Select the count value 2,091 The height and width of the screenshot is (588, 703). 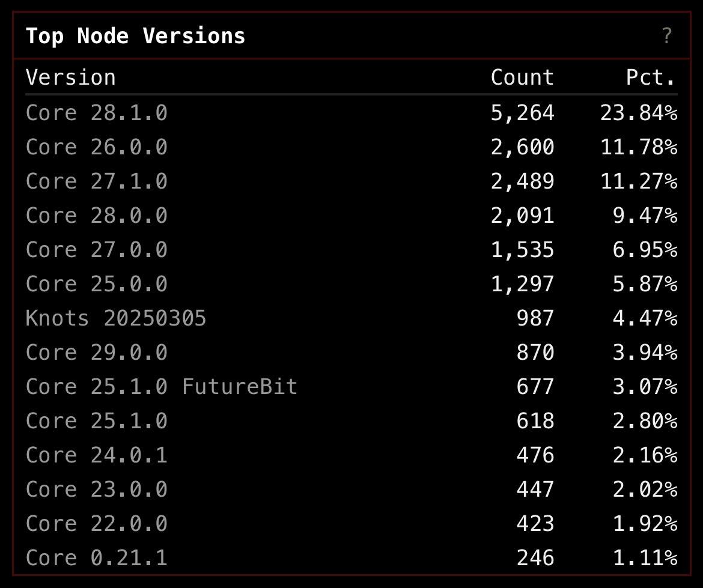522,216
